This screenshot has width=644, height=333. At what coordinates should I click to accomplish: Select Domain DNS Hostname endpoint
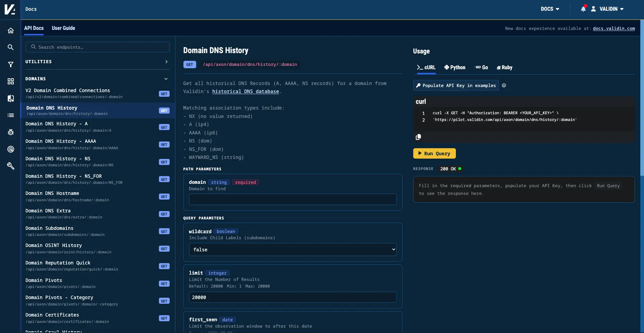click(97, 197)
